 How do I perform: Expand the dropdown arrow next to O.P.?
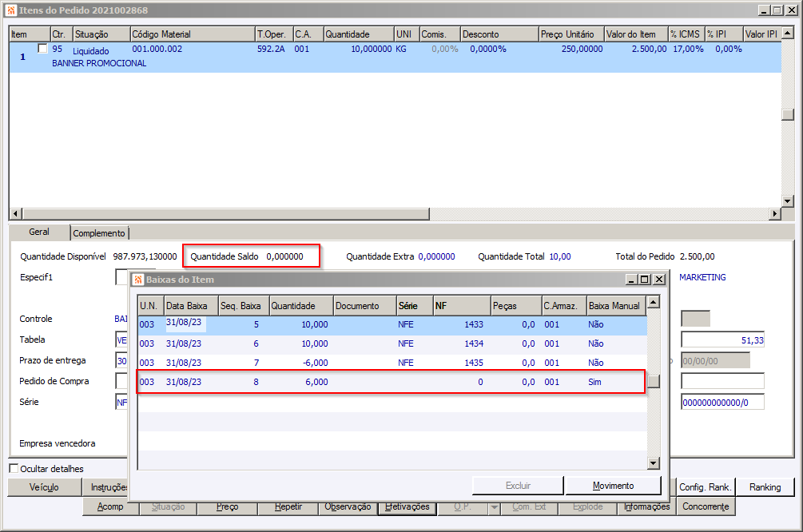pos(494,507)
